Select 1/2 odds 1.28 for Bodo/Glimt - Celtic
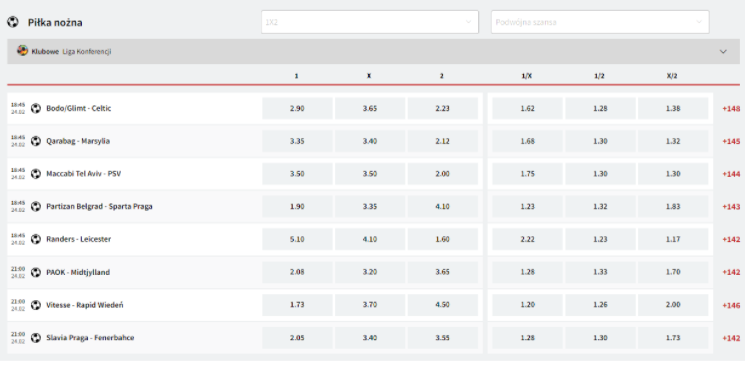745x374 pixels. [x=600, y=108]
